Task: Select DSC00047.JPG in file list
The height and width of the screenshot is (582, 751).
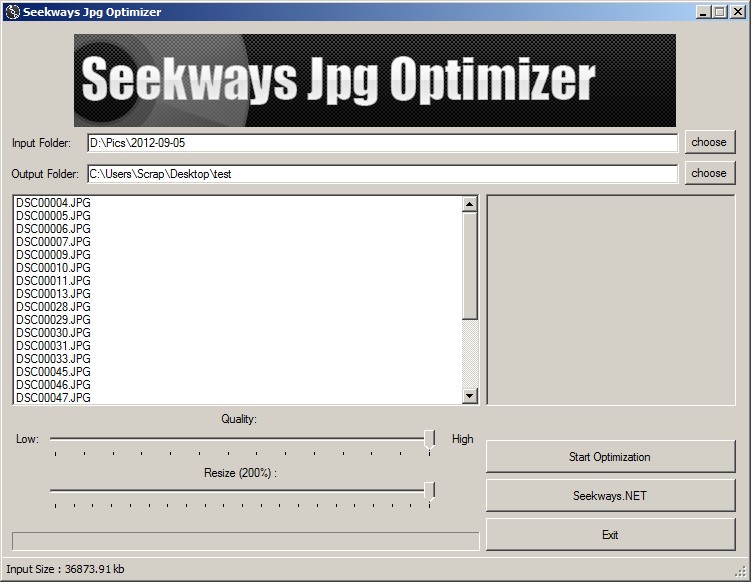Action: tap(53, 397)
